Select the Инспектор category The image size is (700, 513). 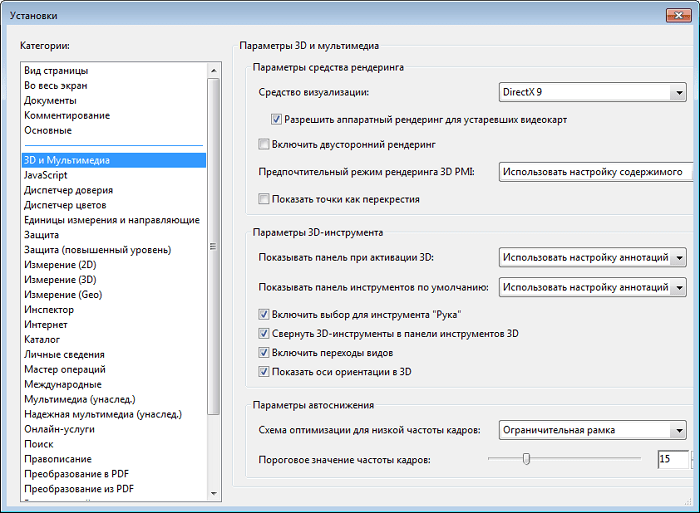114,310
